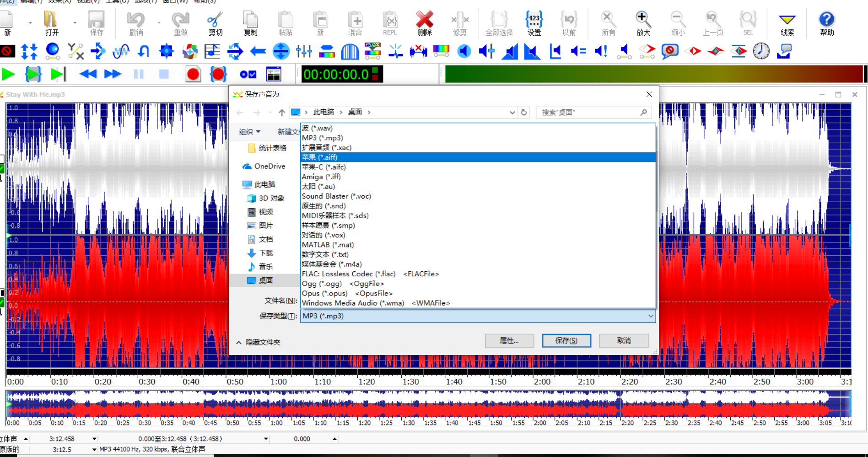Viewport: 868px width, 457px height.
Task: Select 音乐 folder in the navigation tree
Action: (x=265, y=267)
